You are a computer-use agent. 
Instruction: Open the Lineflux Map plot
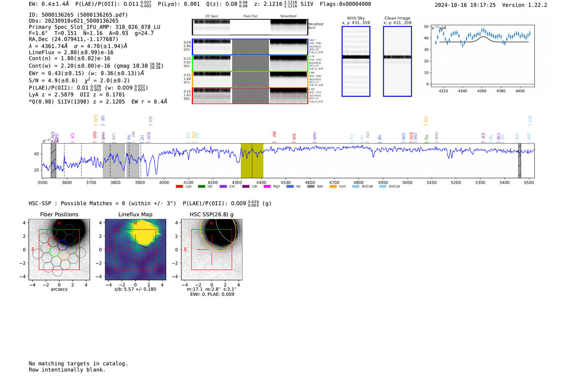point(135,250)
